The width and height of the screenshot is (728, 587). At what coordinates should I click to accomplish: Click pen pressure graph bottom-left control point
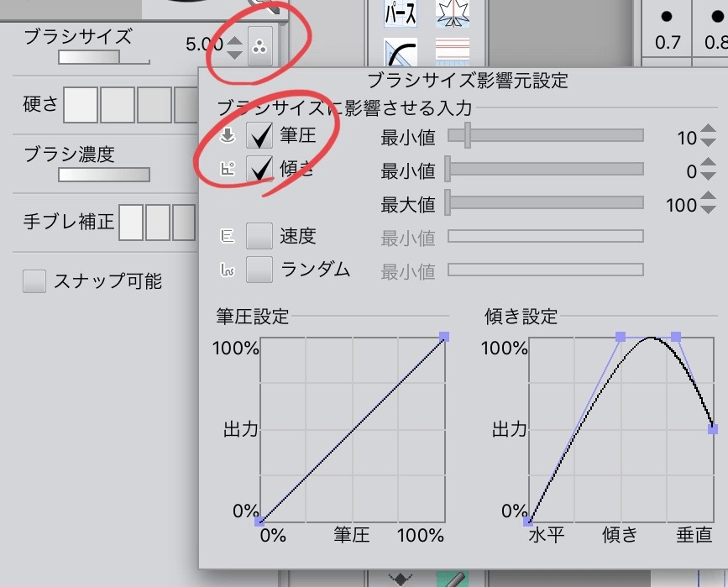[x=259, y=521]
